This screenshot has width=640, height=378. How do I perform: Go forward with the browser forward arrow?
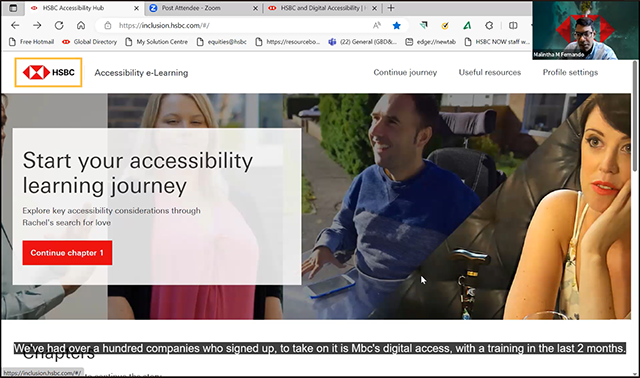pos(37,25)
